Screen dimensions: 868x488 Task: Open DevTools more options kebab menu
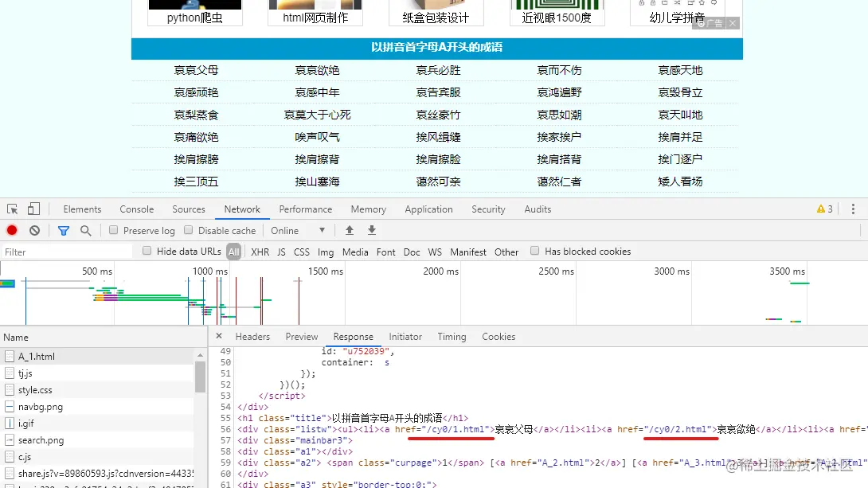(853, 209)
